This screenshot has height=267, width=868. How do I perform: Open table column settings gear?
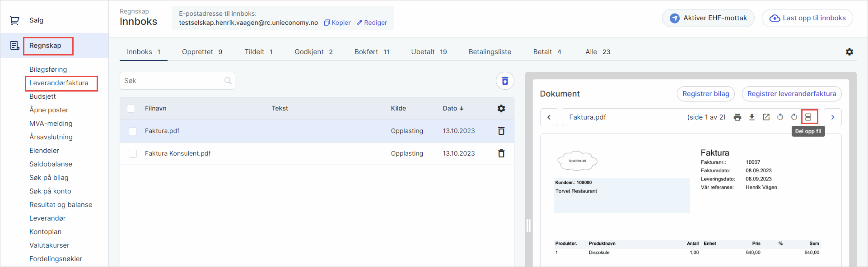point(501,108)
